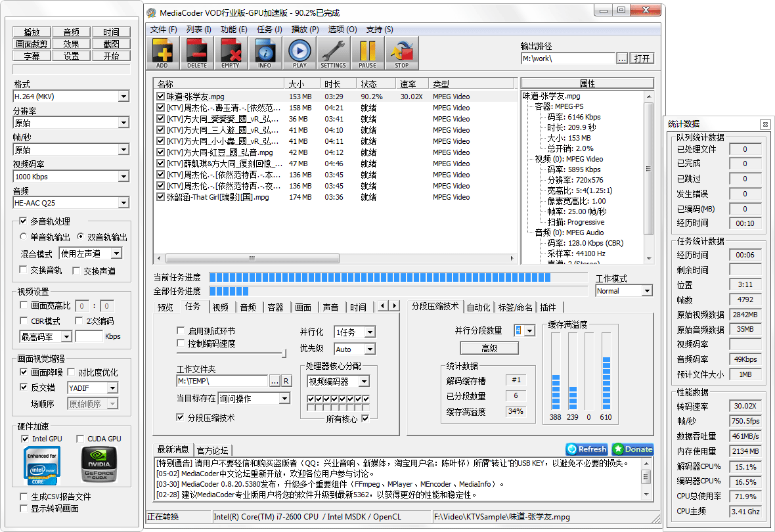775x532 pixels.
Task: Enable CBR模式 checkbox
Action: coord(23,321)
